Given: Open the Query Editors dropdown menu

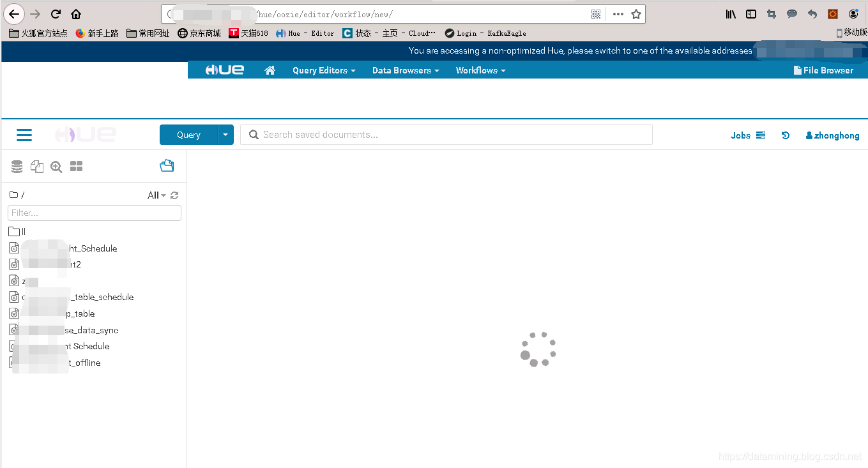Looking at the screenshot, I should (324, 70).
